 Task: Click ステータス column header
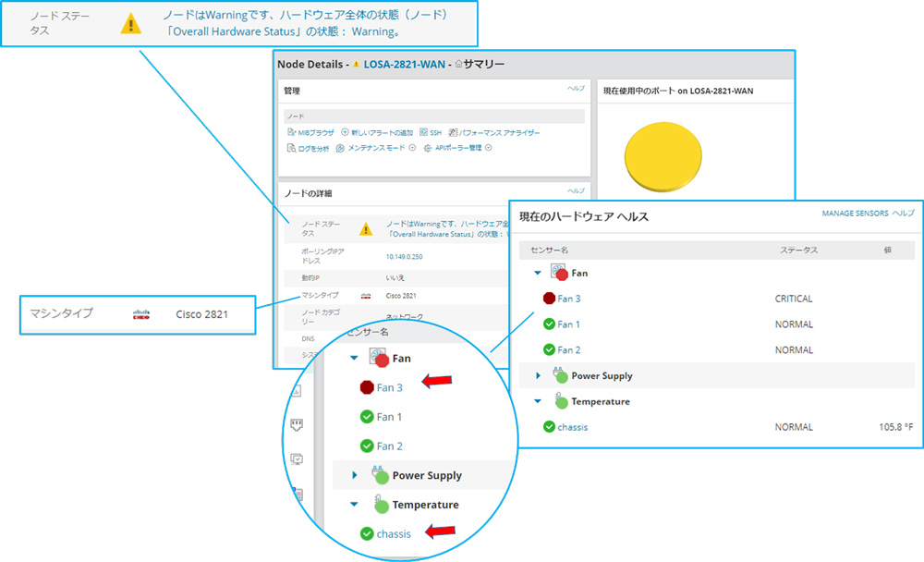pyautogui.click(x=798, y=250)
